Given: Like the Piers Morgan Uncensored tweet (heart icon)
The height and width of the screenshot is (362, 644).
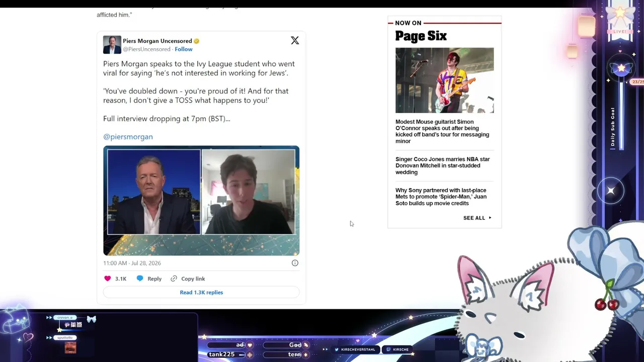Looking at the screenshot, I should (107, 279).
